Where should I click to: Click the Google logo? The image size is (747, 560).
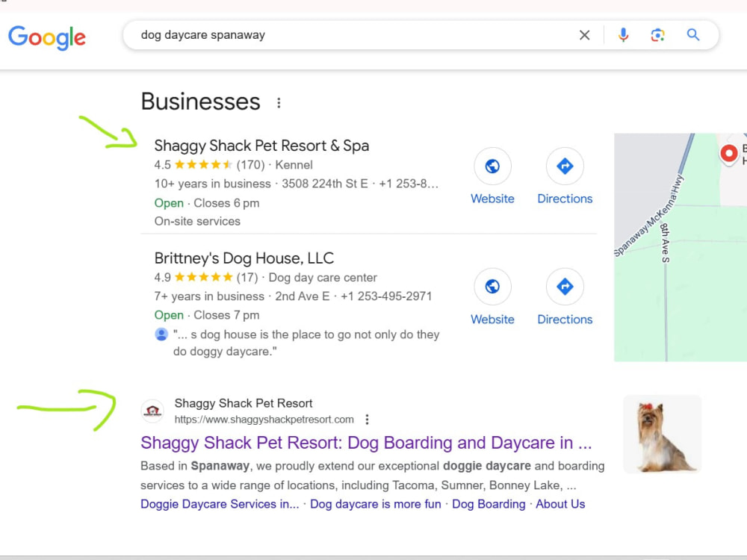pyautogui.click(x=46, y=37)
